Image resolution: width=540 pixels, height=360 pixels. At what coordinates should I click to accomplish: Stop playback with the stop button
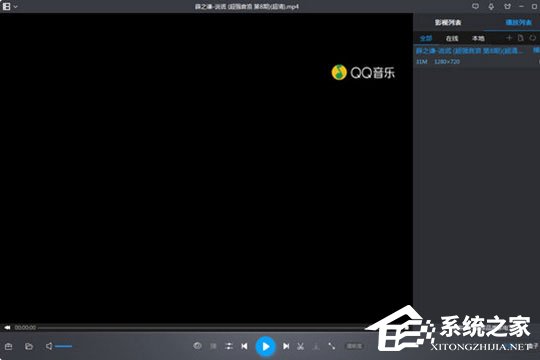click(213, 346)
